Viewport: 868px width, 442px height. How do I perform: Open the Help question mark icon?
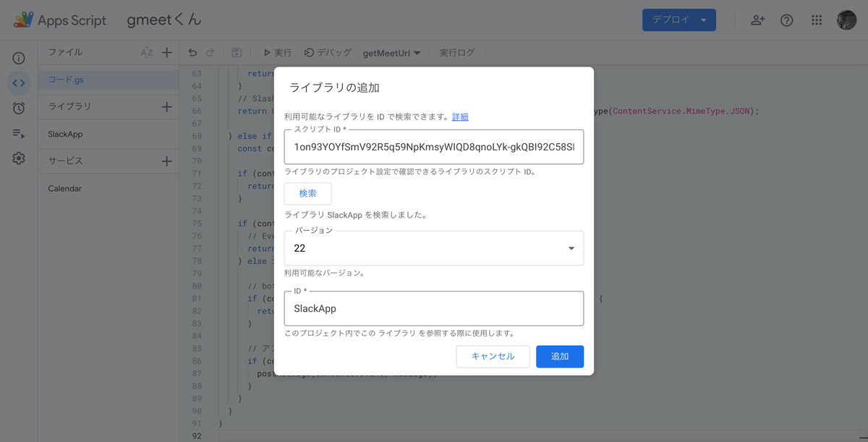click(x=787, y=20)
